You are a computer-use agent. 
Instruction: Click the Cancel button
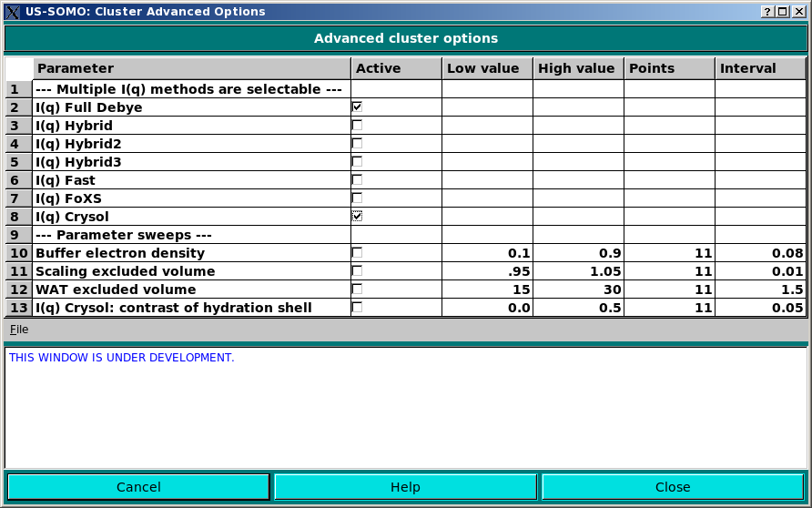coord(138,487)
